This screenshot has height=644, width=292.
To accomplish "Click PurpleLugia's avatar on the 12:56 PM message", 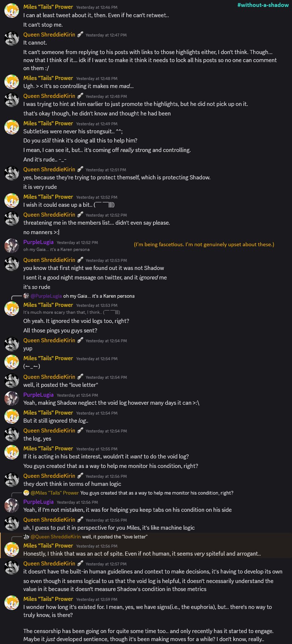I will point(12,506).
